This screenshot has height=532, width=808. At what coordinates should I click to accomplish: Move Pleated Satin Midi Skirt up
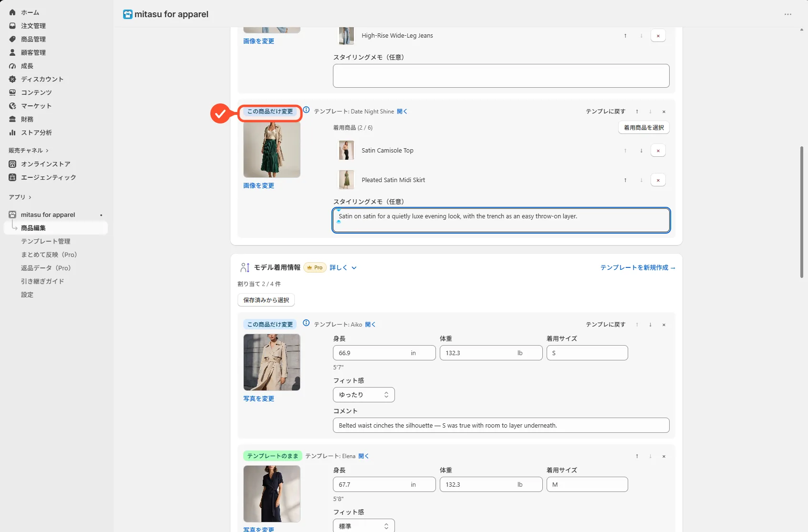coord(625,180)
